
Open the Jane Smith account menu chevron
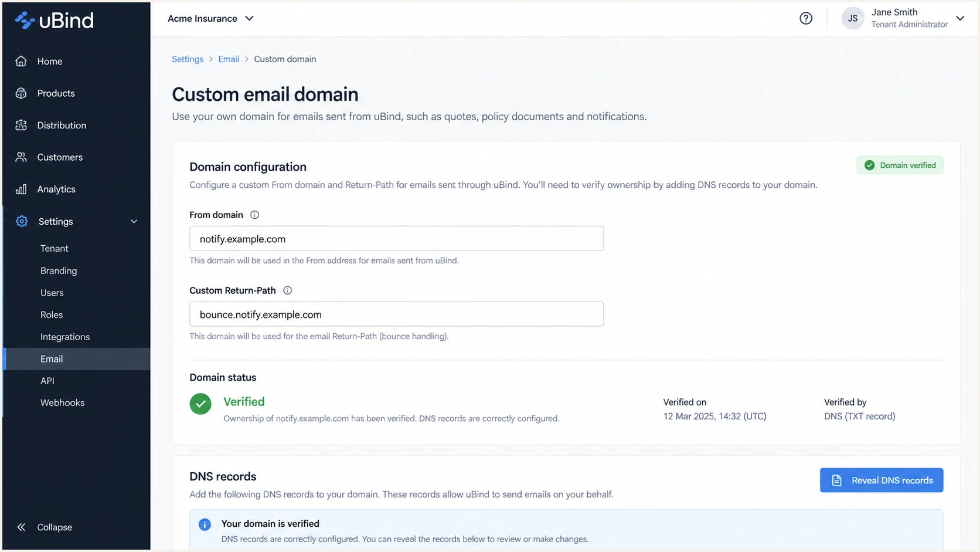point(960,18)
